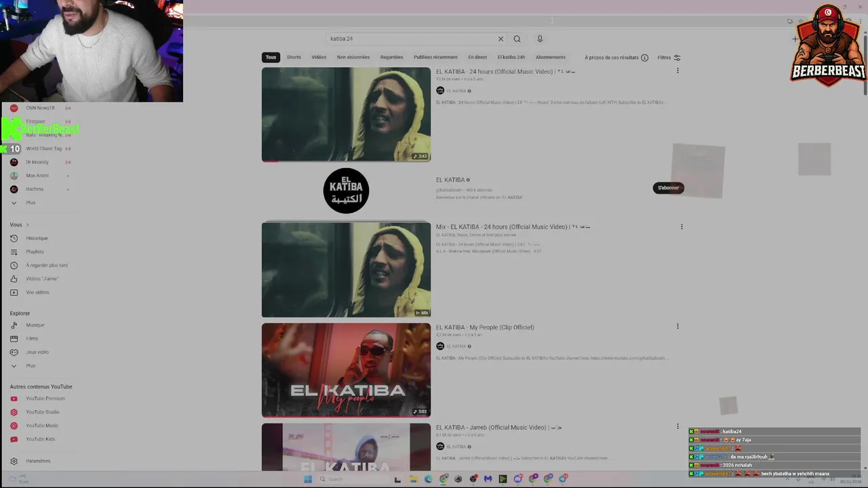Open the World Chase Tag subscription entry
The height and width of the screenshot is (488, 868).
43,148
